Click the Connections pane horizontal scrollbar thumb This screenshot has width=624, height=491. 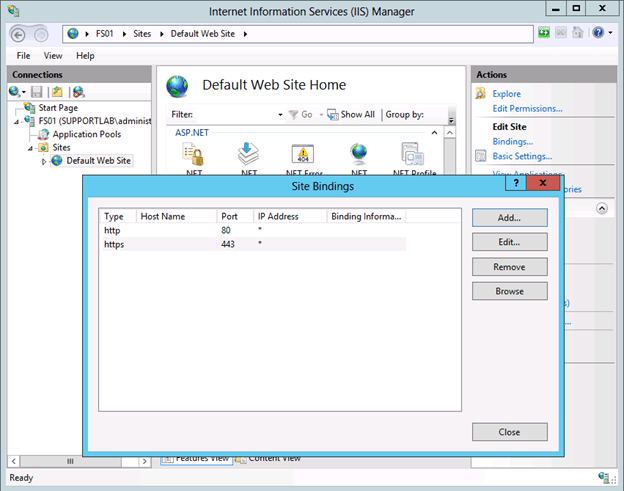point(70,461)
